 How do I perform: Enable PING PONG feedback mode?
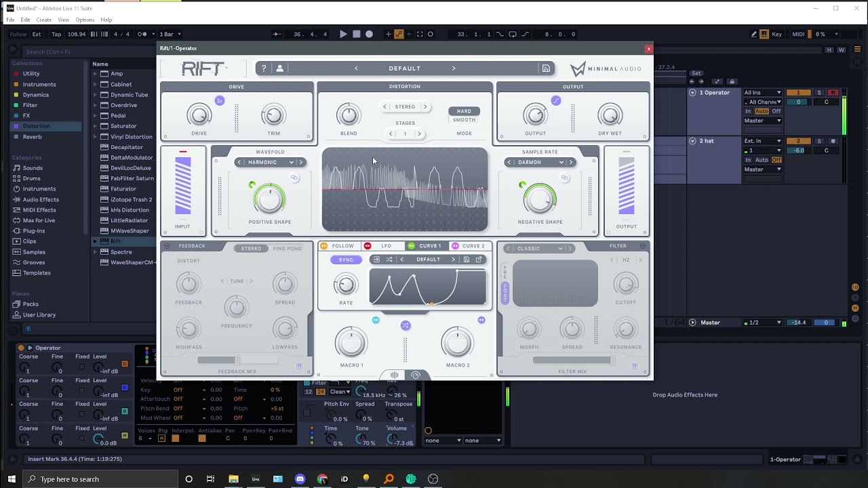point(287,249)
